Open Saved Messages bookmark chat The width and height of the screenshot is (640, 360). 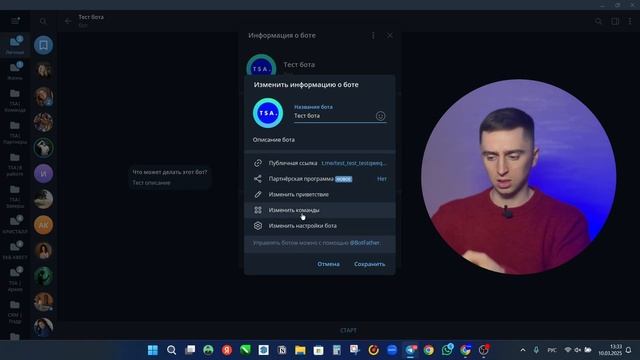[43, 45]
